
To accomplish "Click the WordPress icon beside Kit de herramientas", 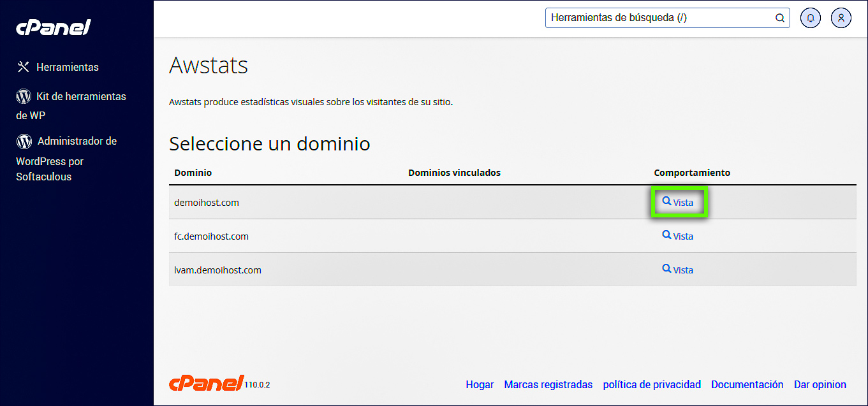I will (24, 96).
